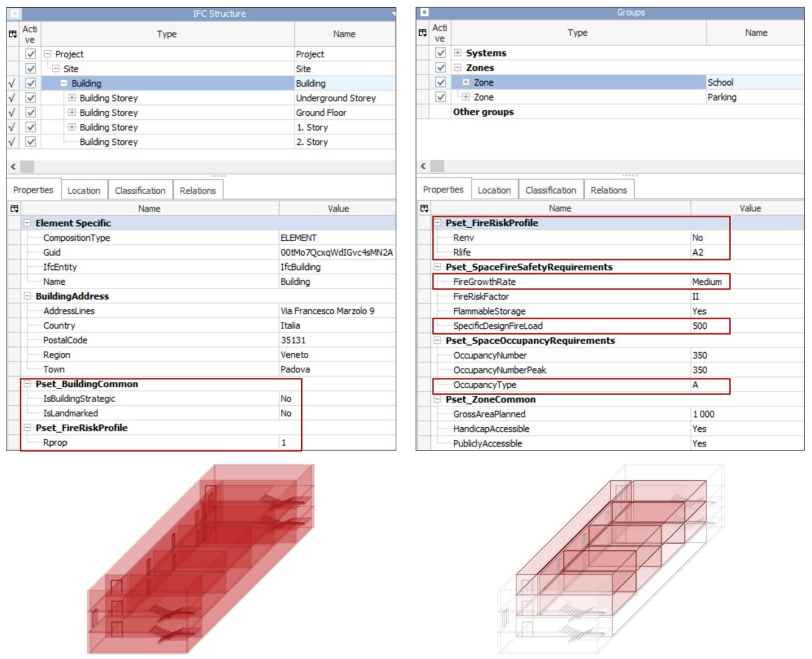Click column chooser icon in right properties grid
This screenshot has width=812, height=659.
coord(424,208)
